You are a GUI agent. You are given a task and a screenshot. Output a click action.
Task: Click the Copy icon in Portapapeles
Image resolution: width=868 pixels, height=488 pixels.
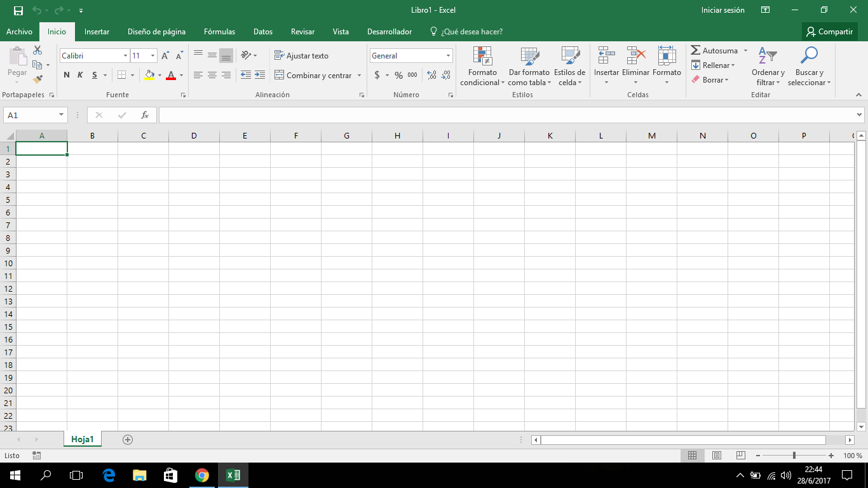tap(37, 65)
